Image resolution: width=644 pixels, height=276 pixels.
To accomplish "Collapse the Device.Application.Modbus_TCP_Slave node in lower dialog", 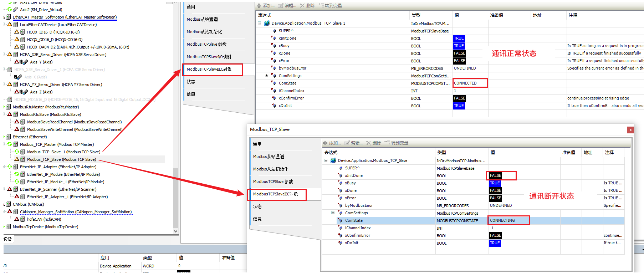I will coord(326,160).
